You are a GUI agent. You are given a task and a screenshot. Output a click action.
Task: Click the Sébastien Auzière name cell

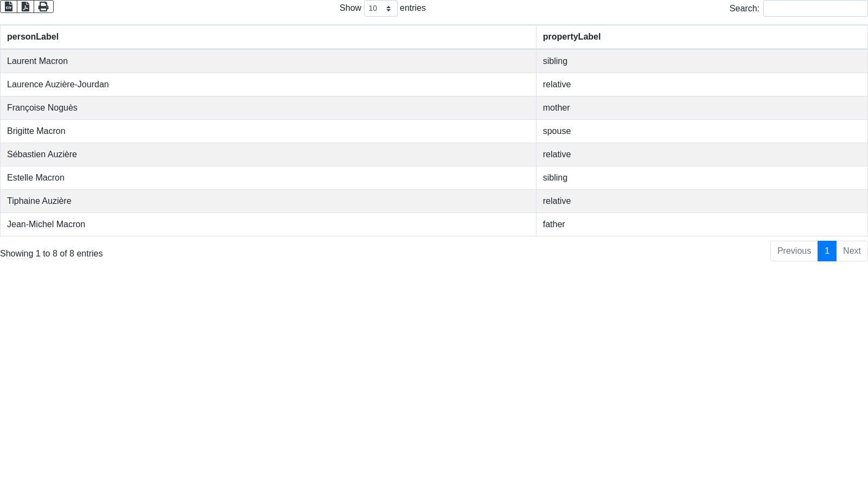click(42, 155)
